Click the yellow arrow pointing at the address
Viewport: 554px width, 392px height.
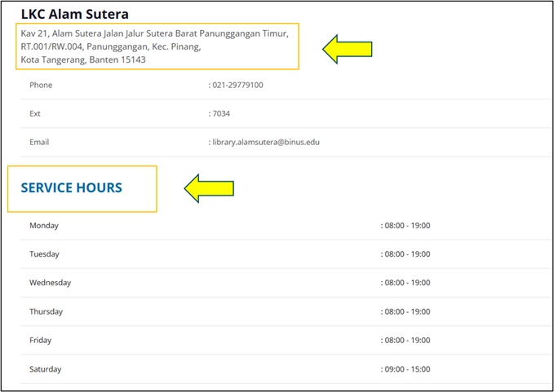(x=348, y=50)
